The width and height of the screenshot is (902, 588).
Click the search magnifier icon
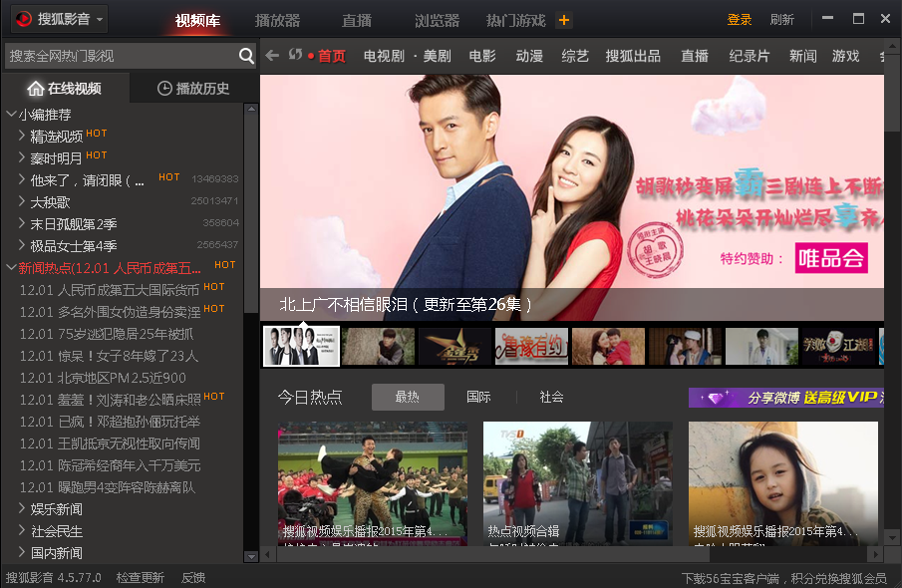(246, 56)
